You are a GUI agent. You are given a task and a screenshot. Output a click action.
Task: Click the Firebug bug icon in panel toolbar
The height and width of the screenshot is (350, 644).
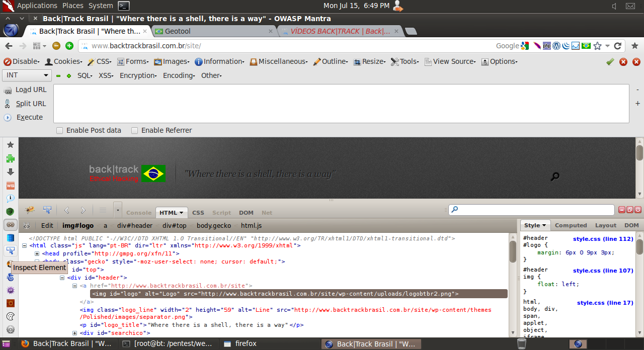point(30,210)
